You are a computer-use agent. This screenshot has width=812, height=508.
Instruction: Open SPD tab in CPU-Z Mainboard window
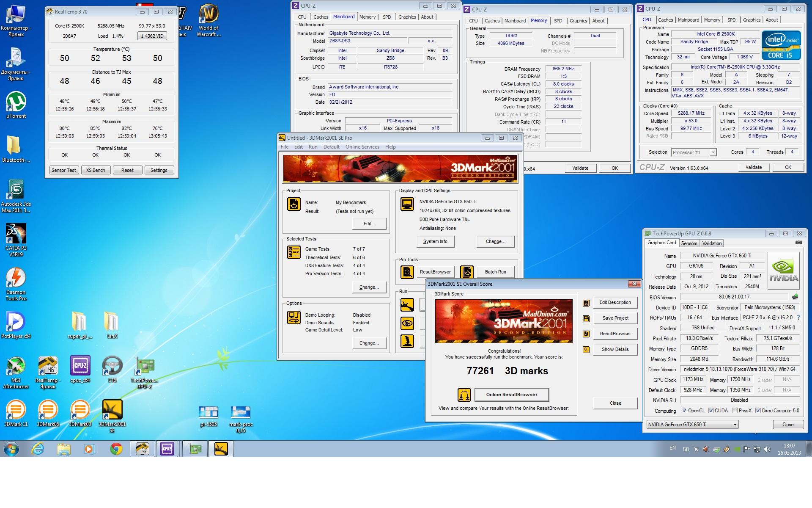(x=387, y=17)
